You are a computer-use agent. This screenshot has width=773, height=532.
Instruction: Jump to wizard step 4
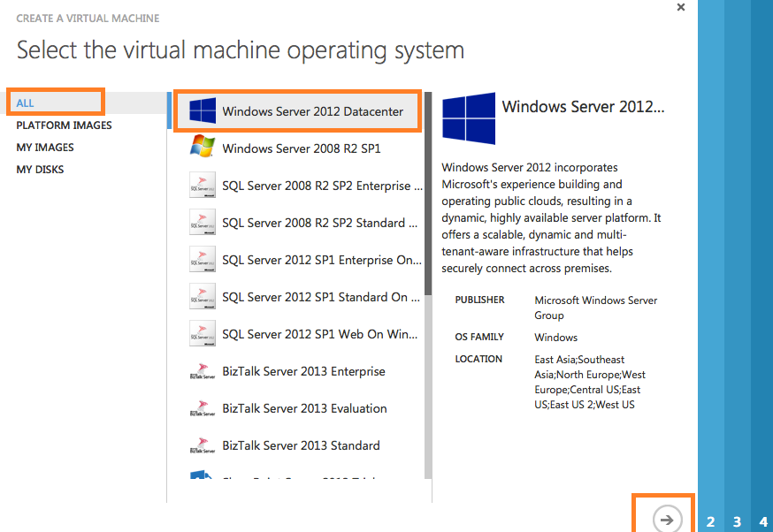tap(763, 521)
